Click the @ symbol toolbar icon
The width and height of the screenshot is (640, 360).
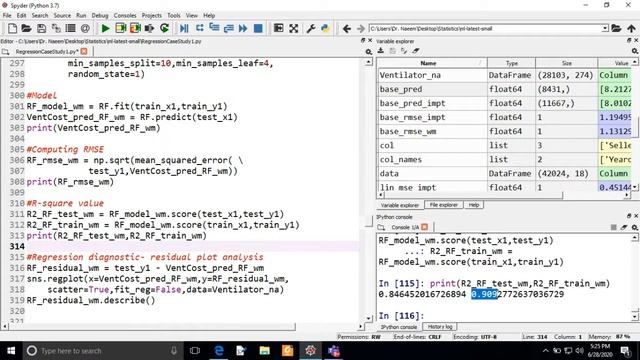pyautogui.click(x=85, y=29)
